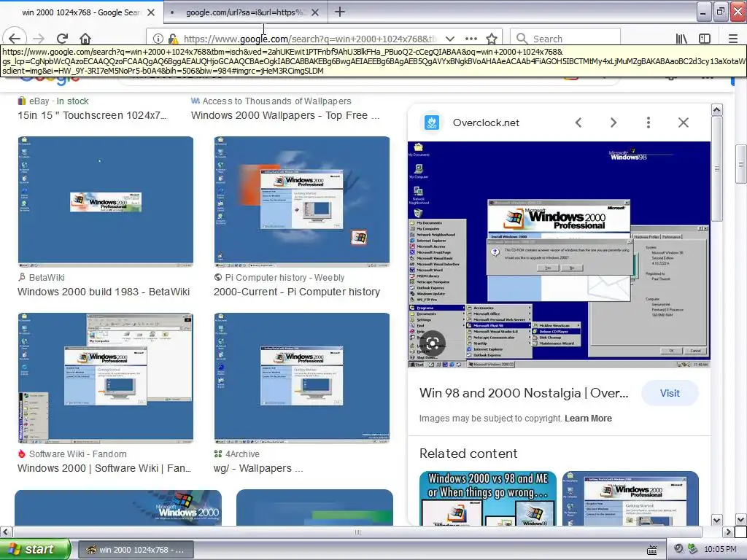Image resolution: width=747 pixels, height=560 pixels.
Task: Open the page actions three-dot menu
Action: coord(471,39)
